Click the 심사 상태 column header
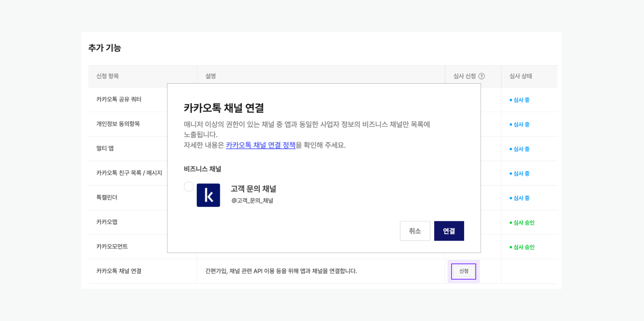Screen dimensions: 644x321 tap(520, 76)
